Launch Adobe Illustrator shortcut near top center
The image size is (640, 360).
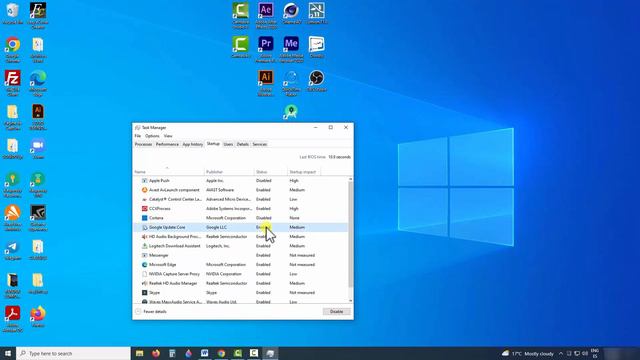point(266,83)
